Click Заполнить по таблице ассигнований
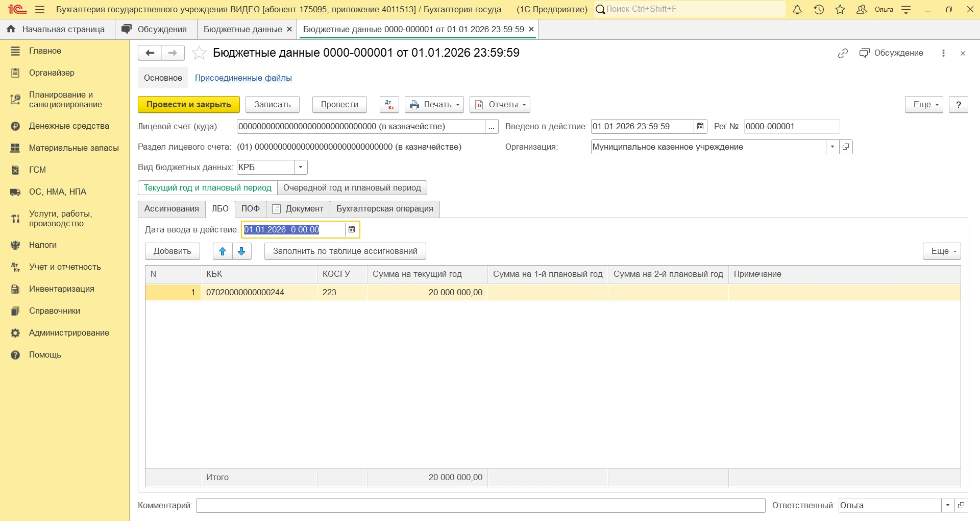980x521 pixels. click(345, 251)
